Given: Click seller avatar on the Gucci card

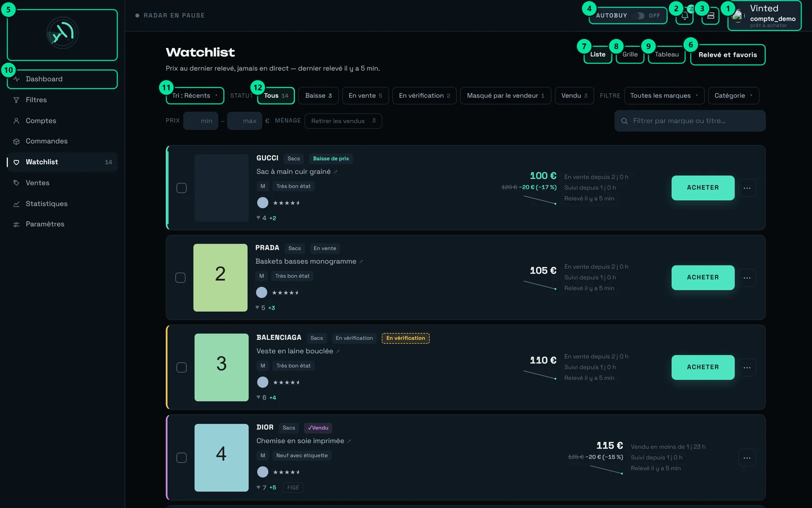Looking at the screenshot, I should 263,203.
